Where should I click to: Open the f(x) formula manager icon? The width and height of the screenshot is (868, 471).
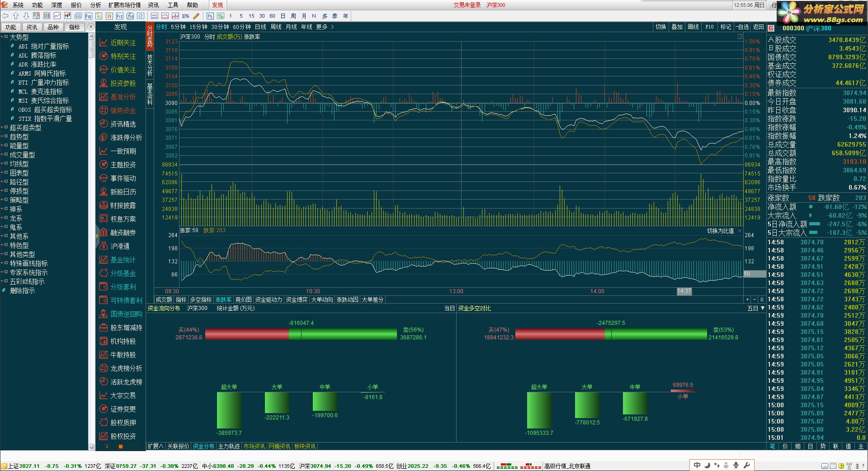[x=130, y=16]
